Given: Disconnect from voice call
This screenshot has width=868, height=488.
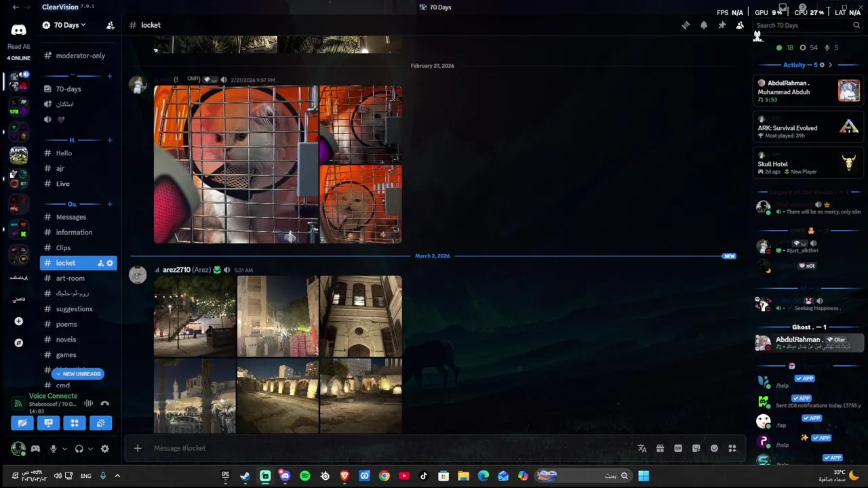Looking at the screenshot, I should pos(104,403).
